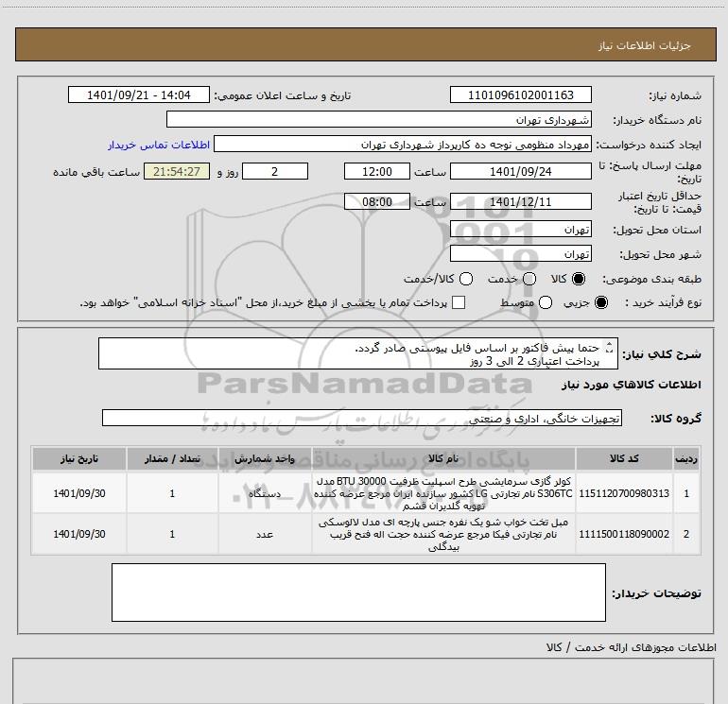Viewport: 728px width, 704px height.
Task: Click the goods group field تجهیزات خانگی، اداری و صنعتی
Action: click(362, 418)
